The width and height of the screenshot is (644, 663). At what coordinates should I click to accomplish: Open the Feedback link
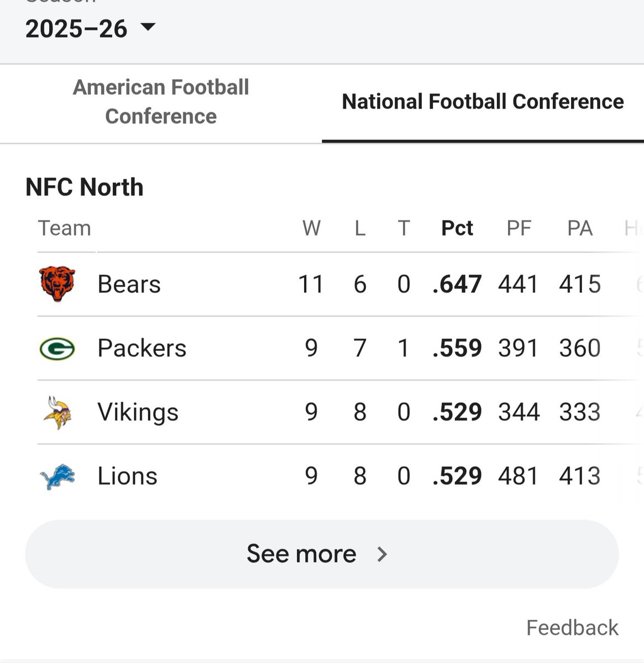tap(572, 628)
